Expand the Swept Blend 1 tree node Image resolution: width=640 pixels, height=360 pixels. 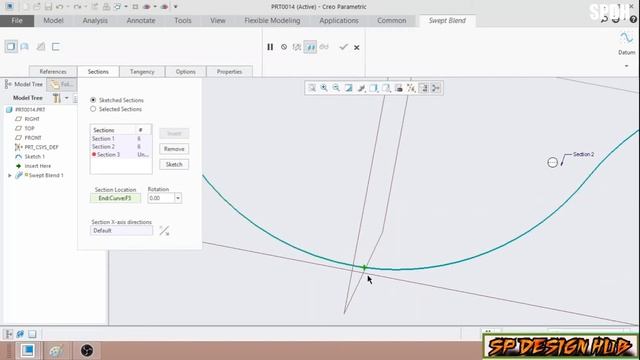(x=10, y=176)
